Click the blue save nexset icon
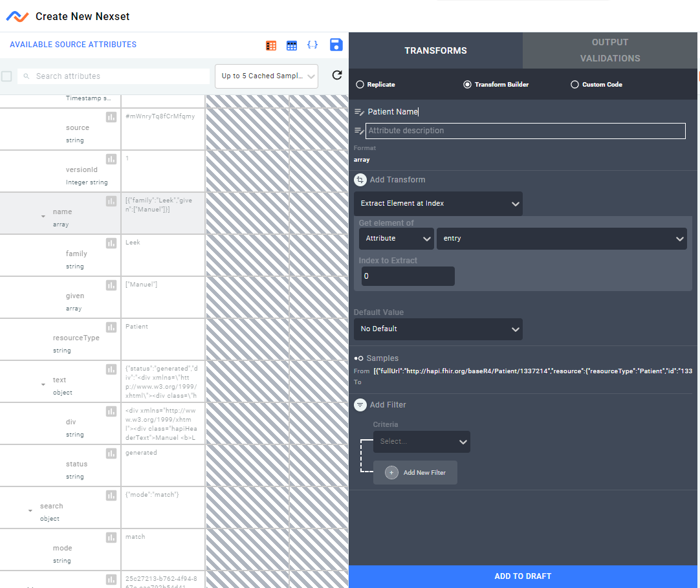 (x=336, y=45)
